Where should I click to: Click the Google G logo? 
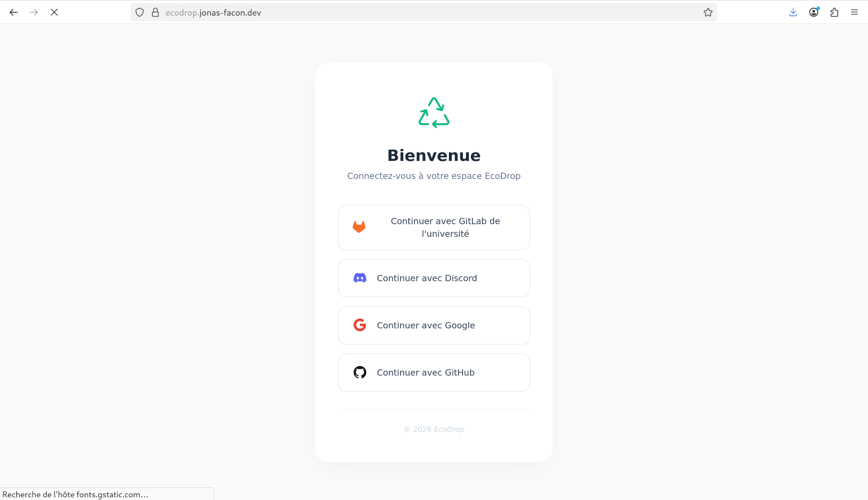[360, 325]
